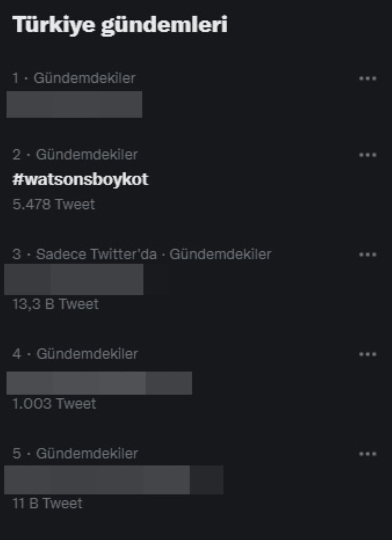Click the 13,3 B Tweet count

(56, 304)
